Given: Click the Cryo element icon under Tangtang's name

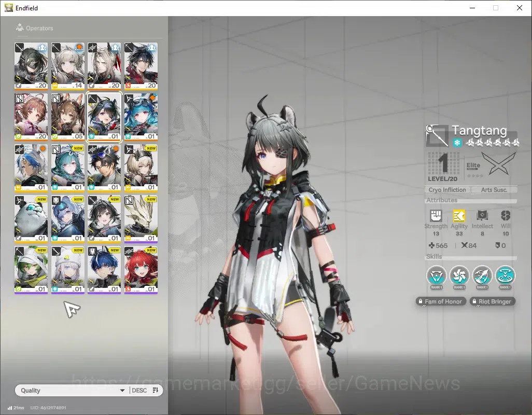Looking at the screenshot, I should point(457,143).
